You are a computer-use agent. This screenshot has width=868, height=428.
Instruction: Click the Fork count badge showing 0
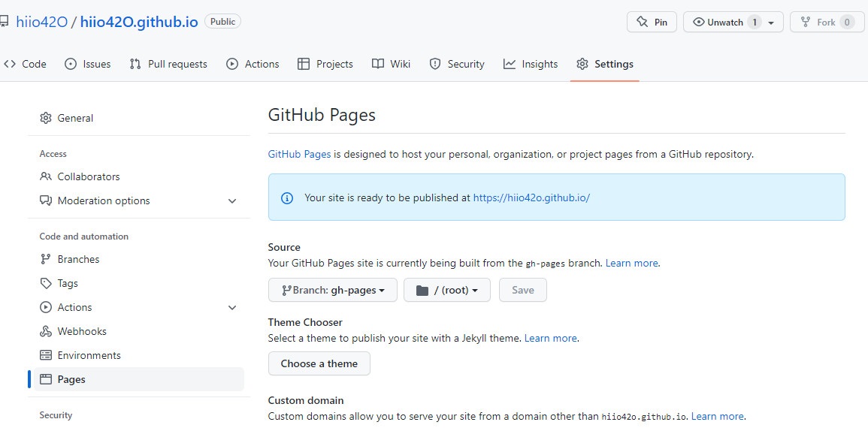[x=846, y=22]
